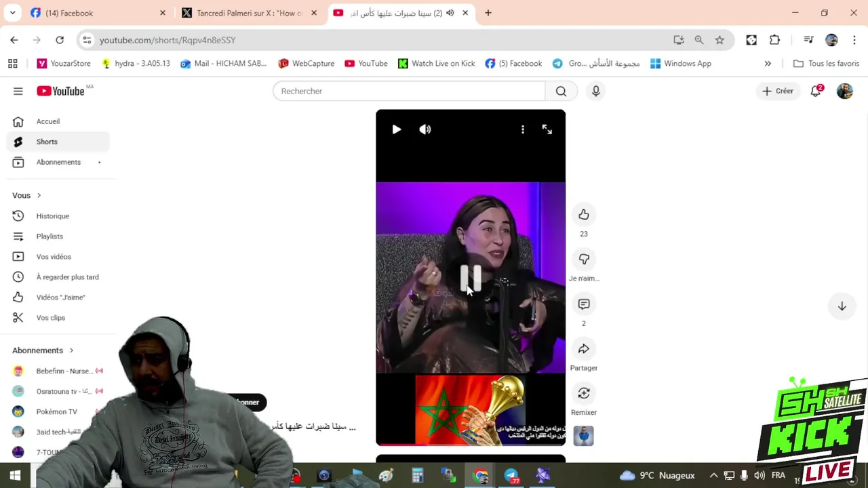Expand the Vous section

(27, 195)
